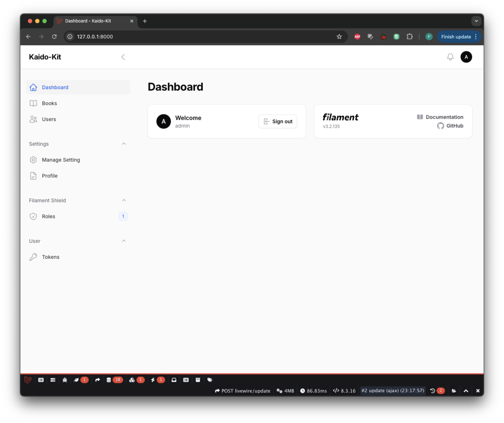Screen dimensions: 504x423
Task: Collapse the User navigation group
Action: [x=124, y=241]
